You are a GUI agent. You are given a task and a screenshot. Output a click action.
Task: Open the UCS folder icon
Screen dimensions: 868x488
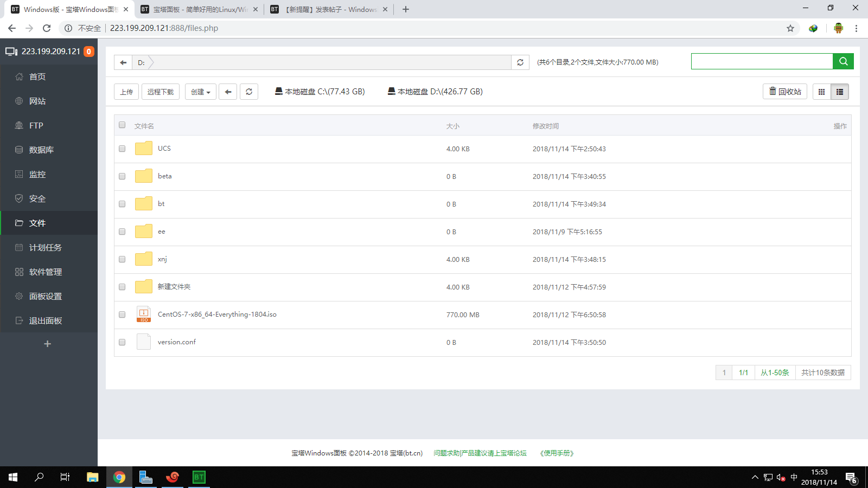pyautogui.click(x=144, y=149)
